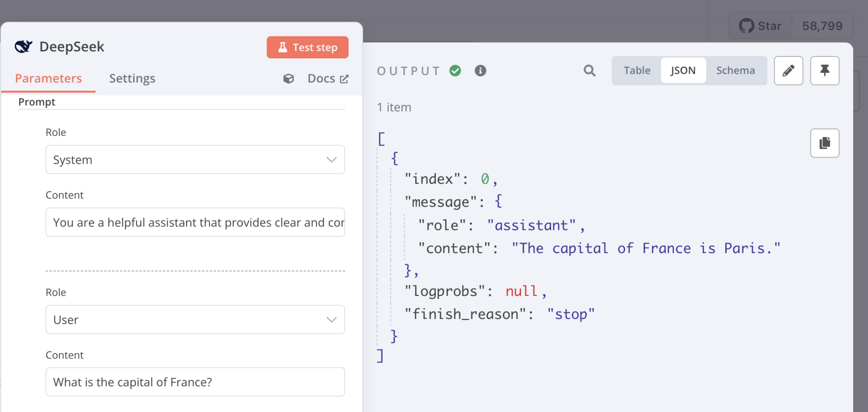Switch output view to Schema

click(x=735, y=71)
